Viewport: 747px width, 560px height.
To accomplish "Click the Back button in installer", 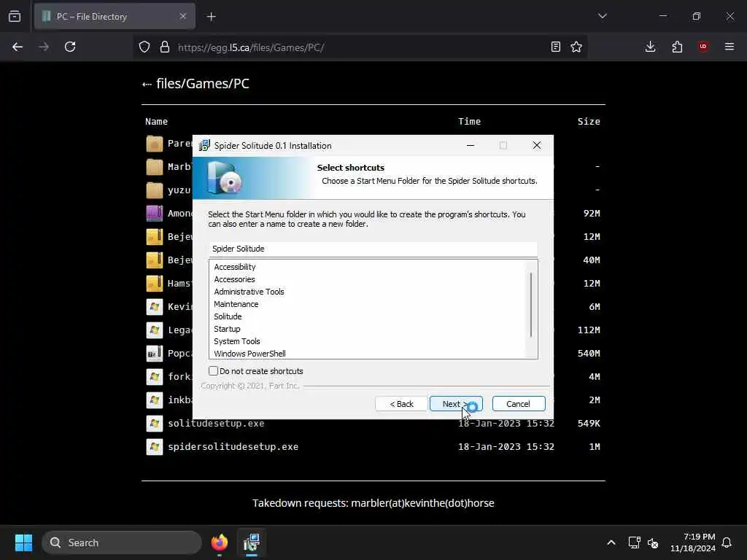I will pos(401,404).
